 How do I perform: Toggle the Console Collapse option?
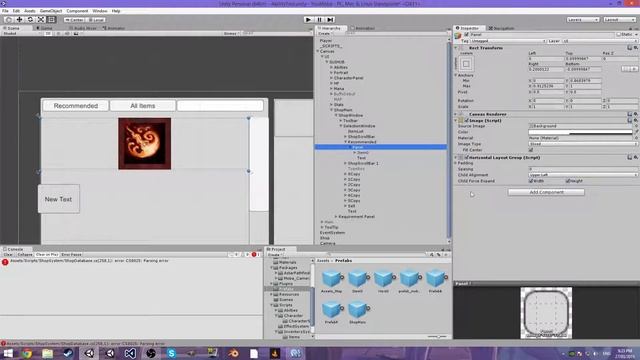point(24,255)
